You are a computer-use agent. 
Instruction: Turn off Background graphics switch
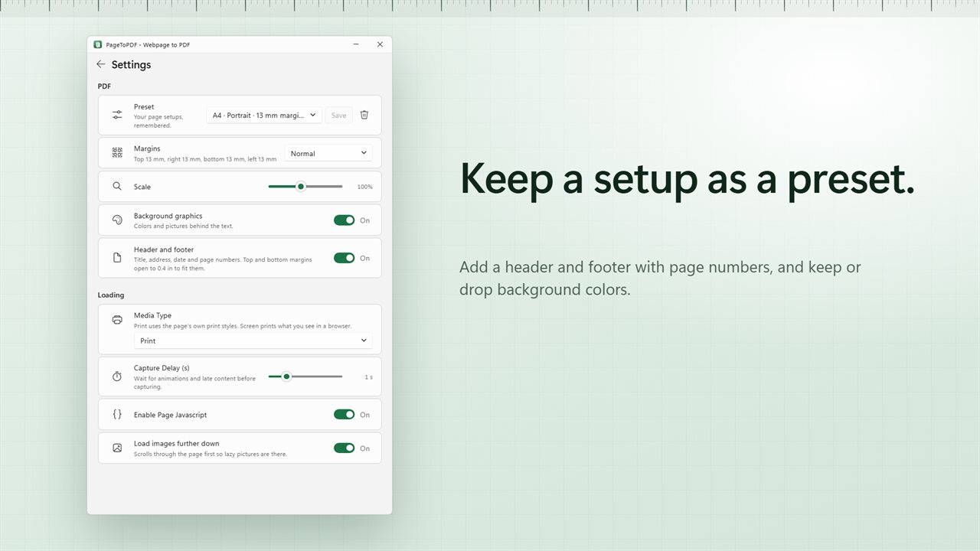pos(345,220)
